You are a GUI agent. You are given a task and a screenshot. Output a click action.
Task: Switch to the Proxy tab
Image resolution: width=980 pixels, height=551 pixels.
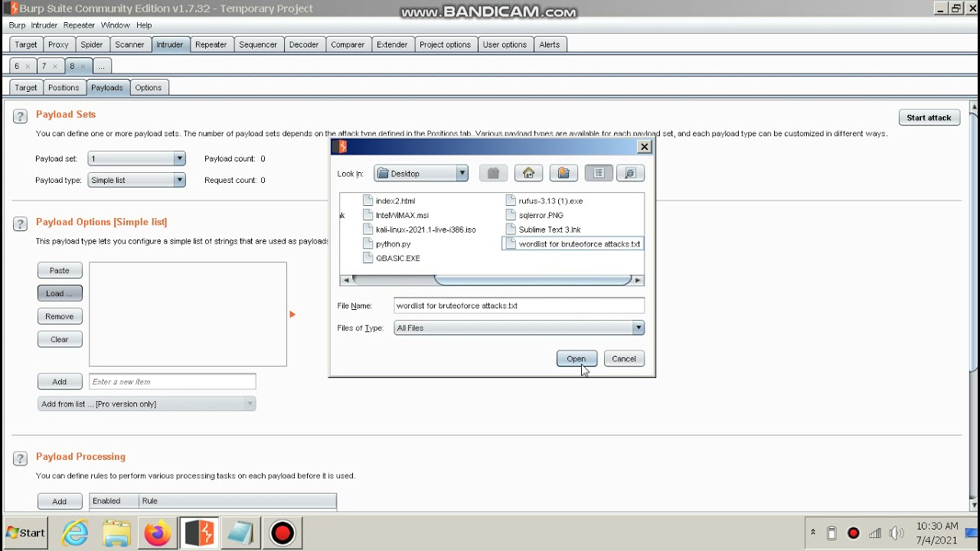point(58,44)
